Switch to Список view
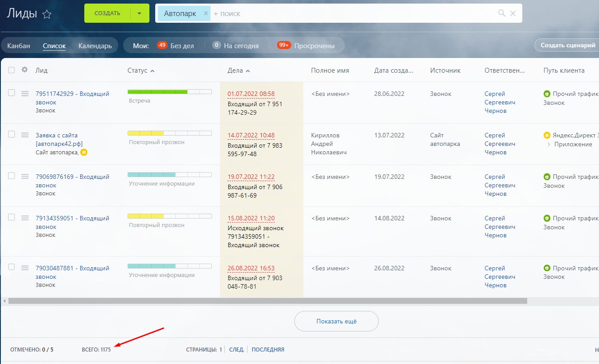Image resolution: width=599 pixels, height=364 pixels. click(x=54, y=45)
